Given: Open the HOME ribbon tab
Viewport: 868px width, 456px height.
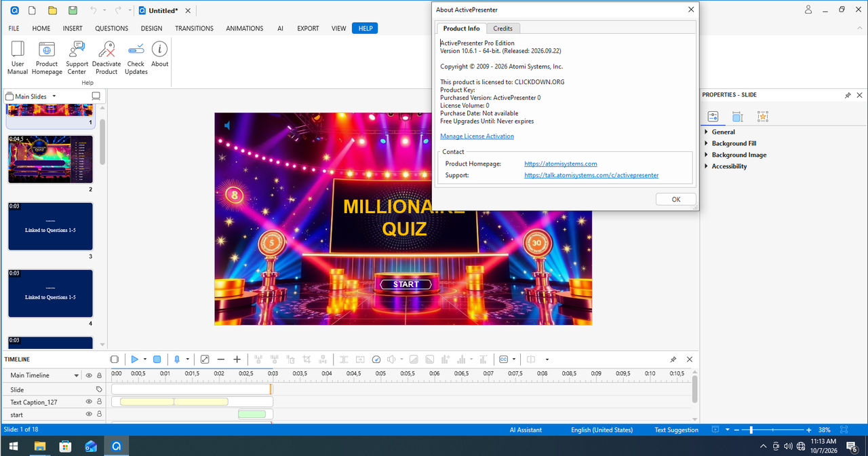Looking at the screenshot, I should [41, 28].
